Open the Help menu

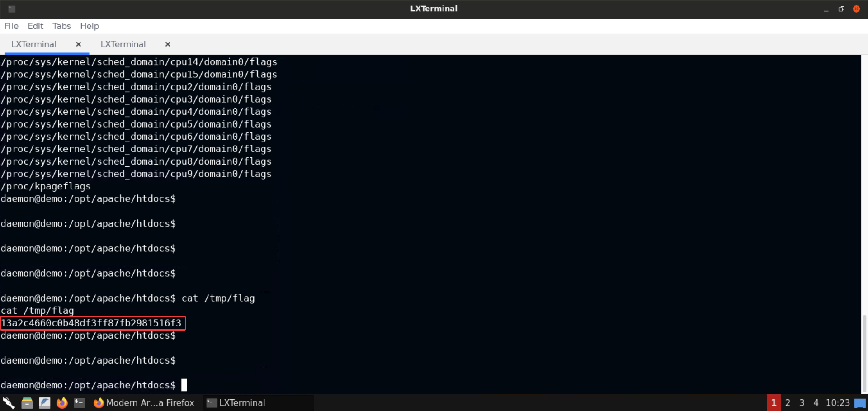click(x=90, y=26)
